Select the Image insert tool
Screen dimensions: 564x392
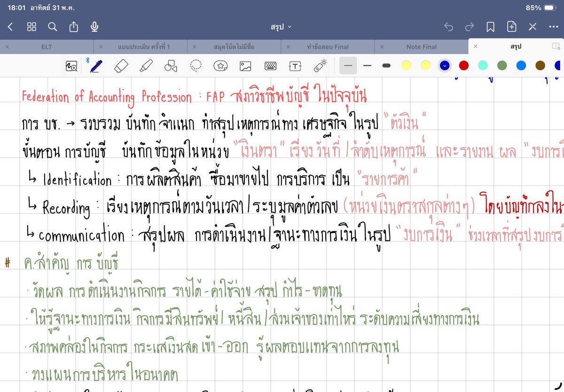point(245,66)
